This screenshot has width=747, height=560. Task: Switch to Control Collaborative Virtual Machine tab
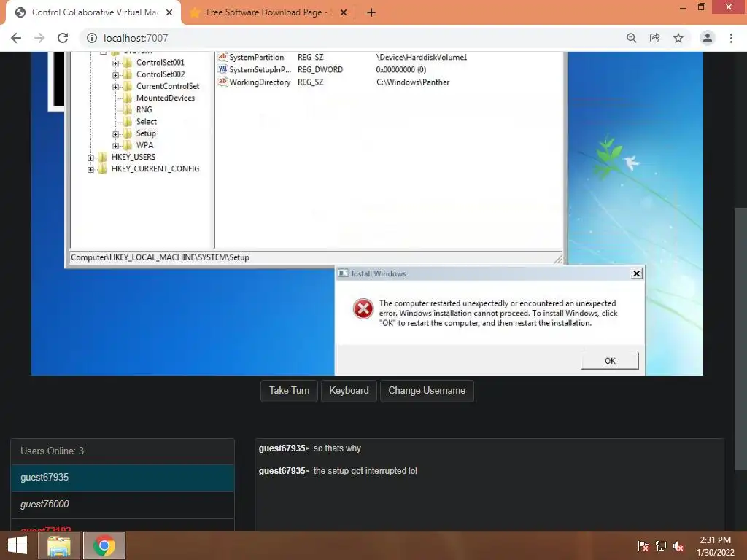93,13
